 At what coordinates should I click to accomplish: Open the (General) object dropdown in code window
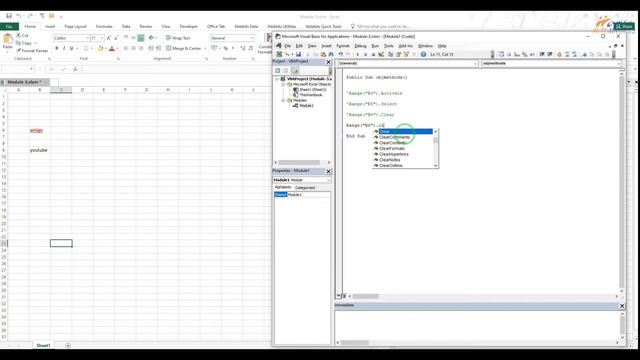tap(475, 64)
